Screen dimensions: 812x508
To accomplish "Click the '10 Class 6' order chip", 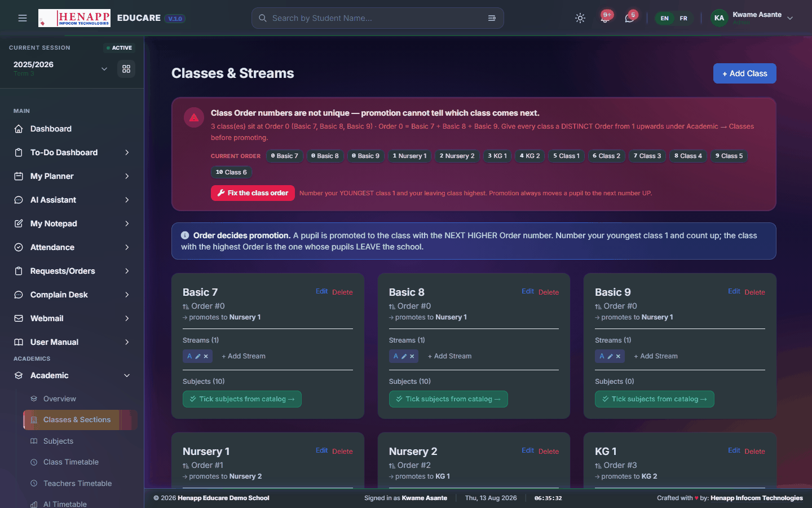I will pos(231,172).
